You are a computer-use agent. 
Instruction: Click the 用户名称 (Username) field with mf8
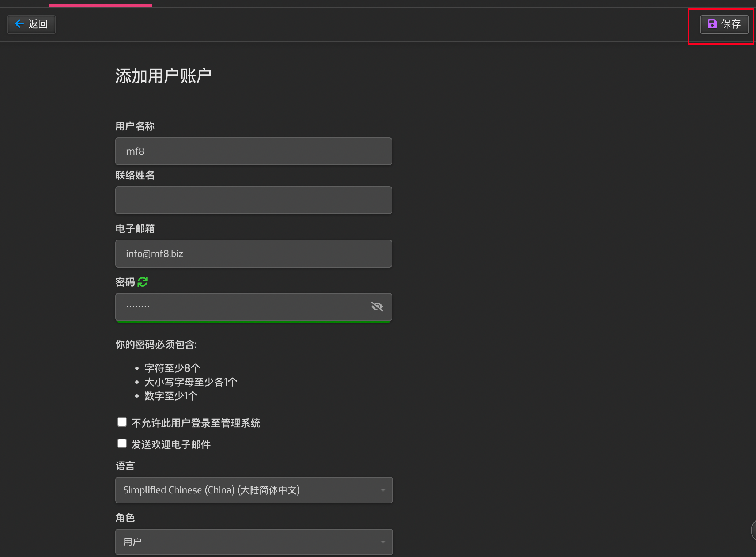(x=253, y=151)
